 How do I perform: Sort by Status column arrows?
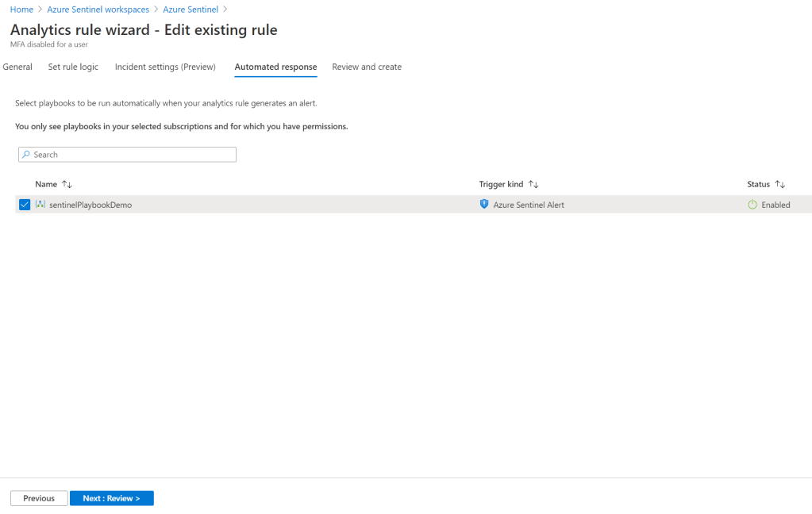tap(779, 184)
